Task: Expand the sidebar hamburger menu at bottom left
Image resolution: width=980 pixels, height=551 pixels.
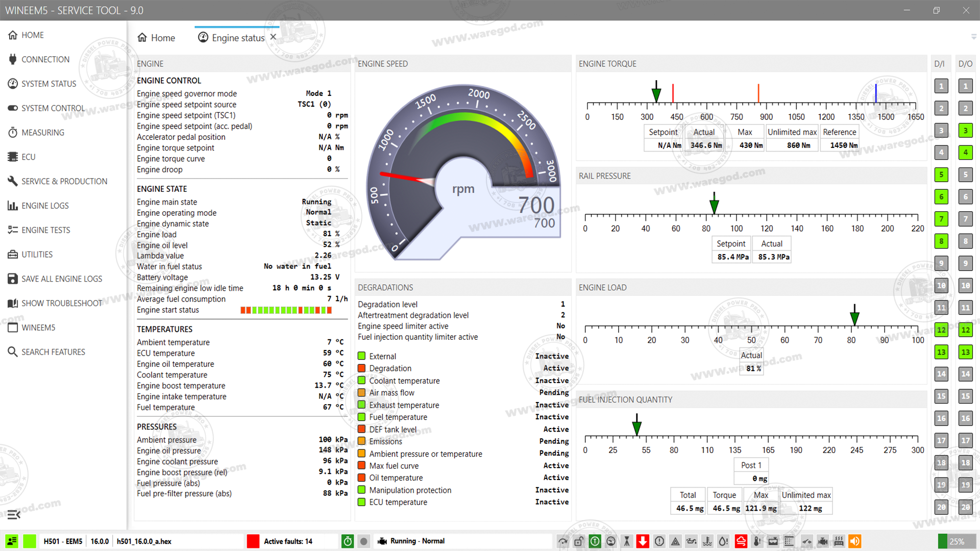Action: click(14, 514)
